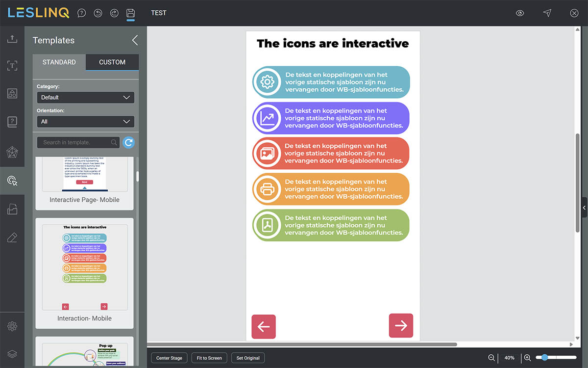
Task: Select 'The icons are interactive' heading
Action: 333,43
